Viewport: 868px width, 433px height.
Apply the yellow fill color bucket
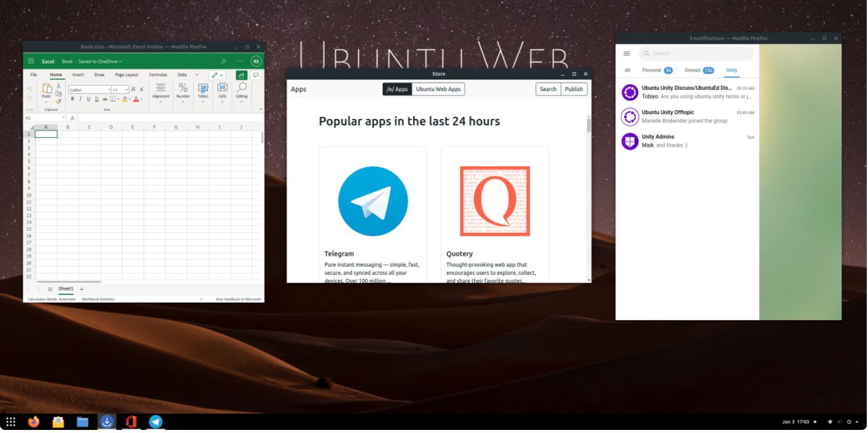point(124,99)
